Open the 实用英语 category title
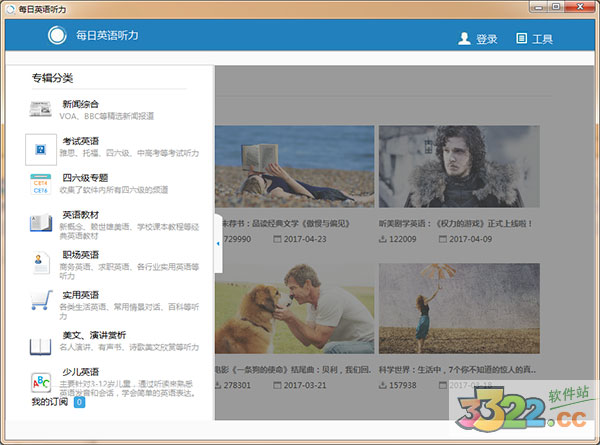Screen dimensions: 600x445 [x=81, y=295]
